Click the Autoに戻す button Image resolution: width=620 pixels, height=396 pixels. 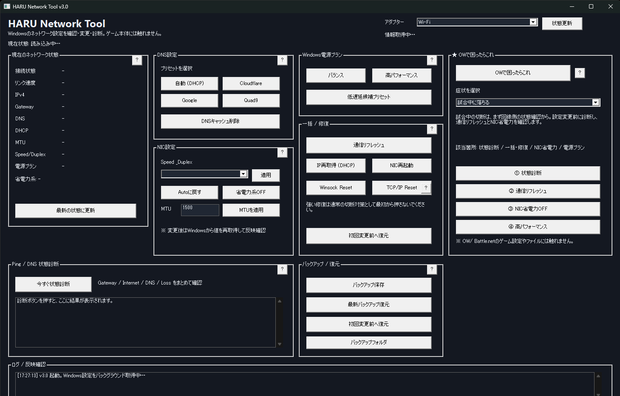point(189,192)
